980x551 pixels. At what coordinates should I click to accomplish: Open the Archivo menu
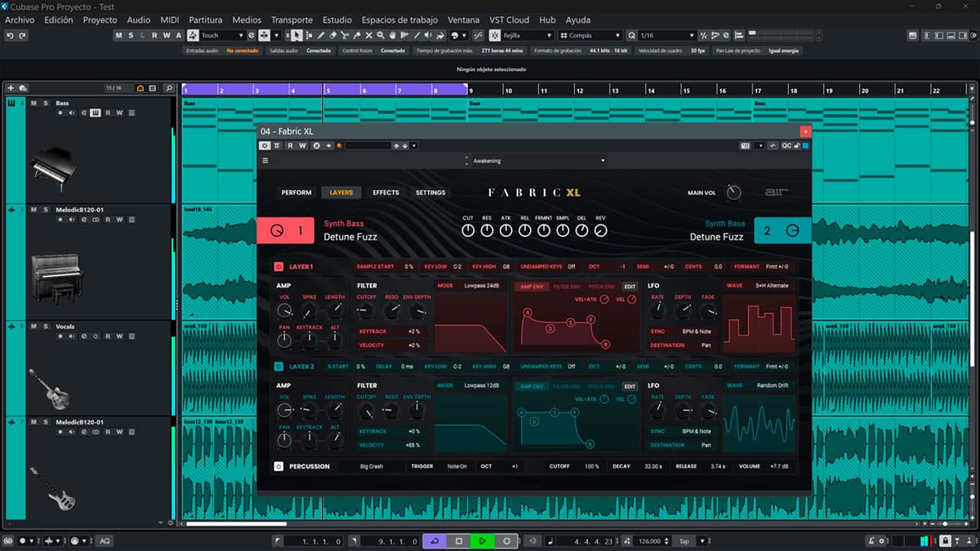tap(20, 20)
